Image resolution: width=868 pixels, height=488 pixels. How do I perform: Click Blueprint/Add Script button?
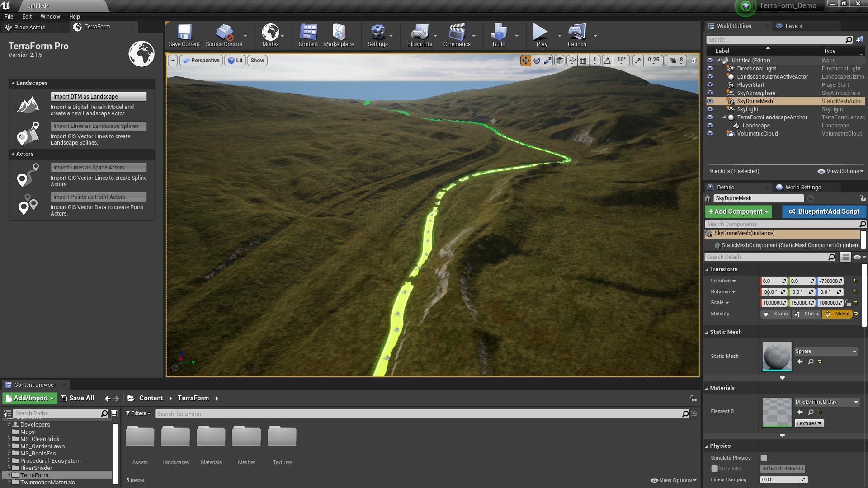click(x=824, y=211)
